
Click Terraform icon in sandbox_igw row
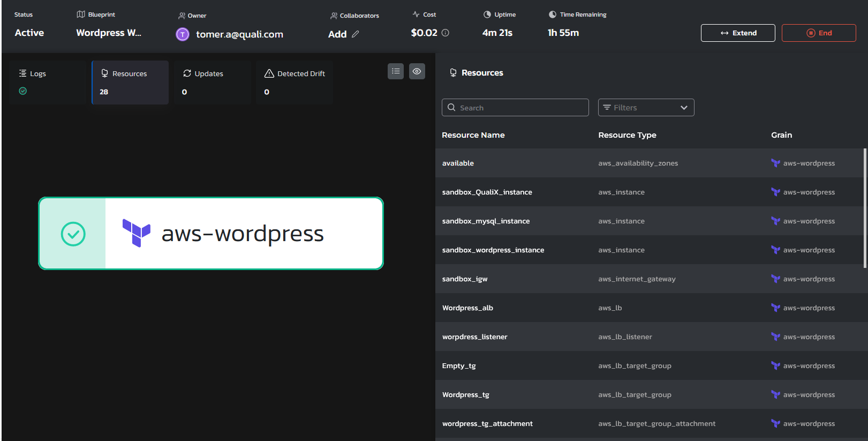775,279
